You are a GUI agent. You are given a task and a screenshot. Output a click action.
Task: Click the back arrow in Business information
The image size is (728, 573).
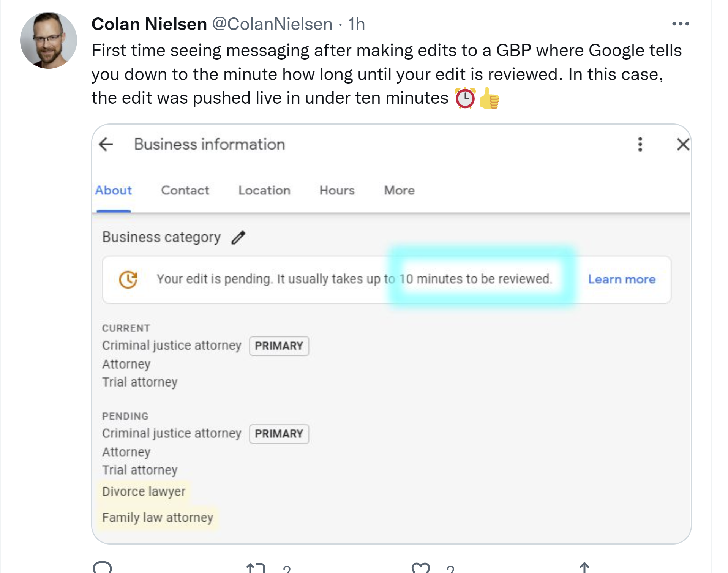click(x=106, y=144)
